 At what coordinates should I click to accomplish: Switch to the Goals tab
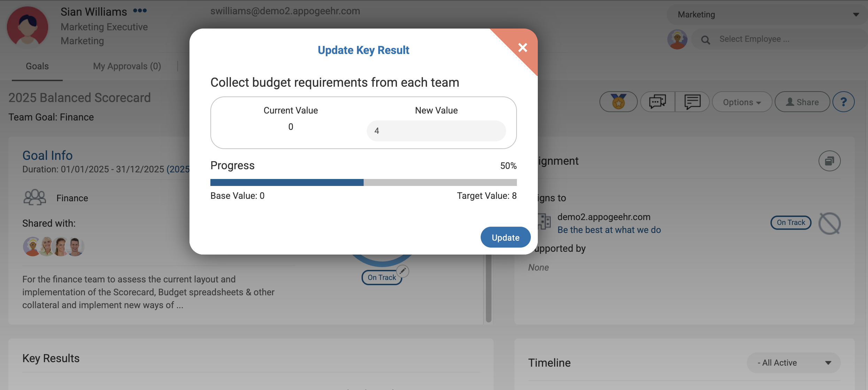click(x=37, y=66)
